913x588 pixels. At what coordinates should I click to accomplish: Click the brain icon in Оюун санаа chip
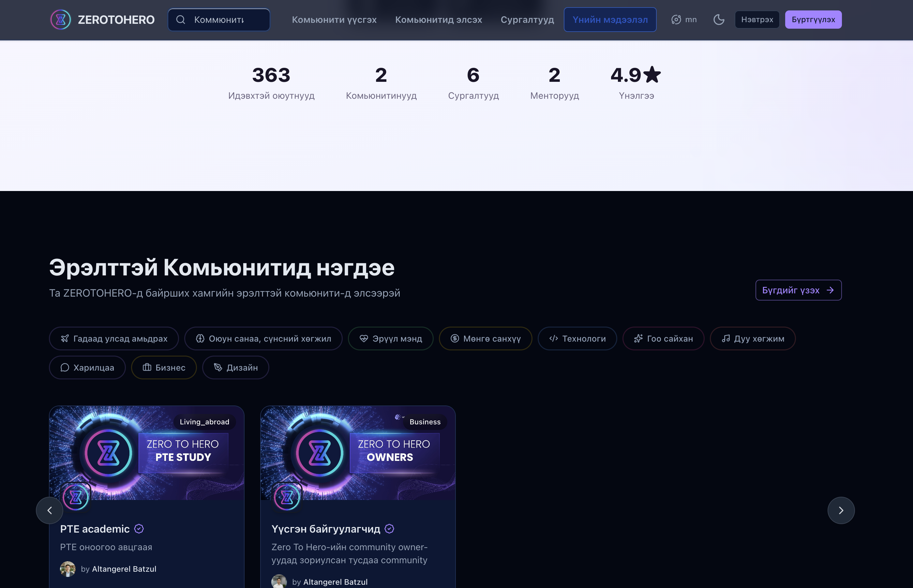200,338
